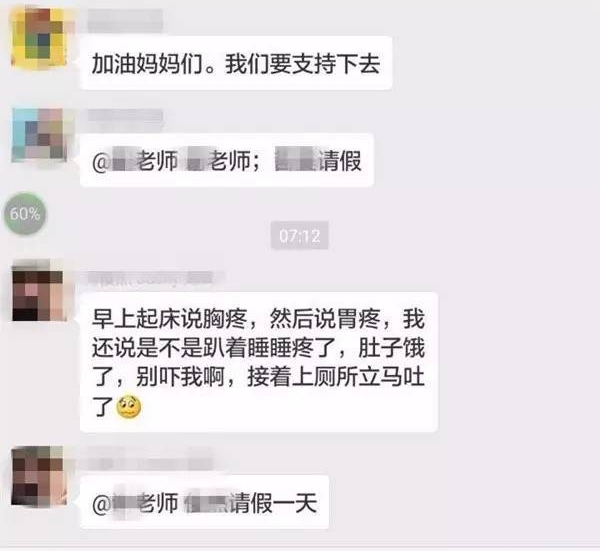This screenshot has height=551, width=600.
Task: Tap first @老师 mention in second message
Action: click(x=135, y=161)
